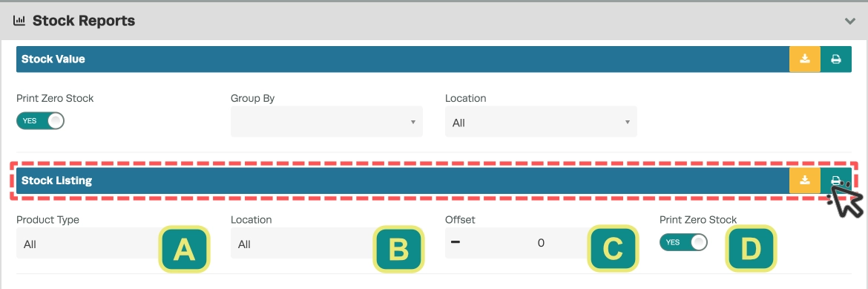
Task: Toggle Print Zero Stock under Stock Value
Action: point(40,120)
